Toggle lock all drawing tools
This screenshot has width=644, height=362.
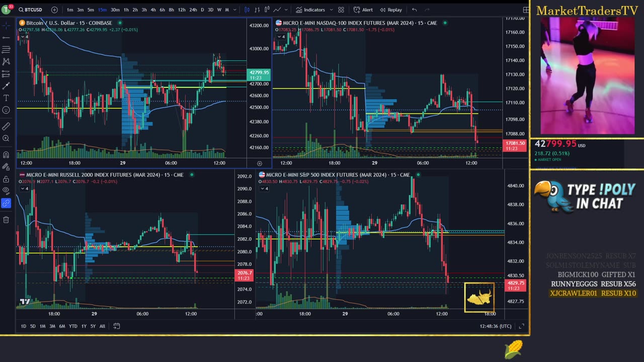pos(6,179)
